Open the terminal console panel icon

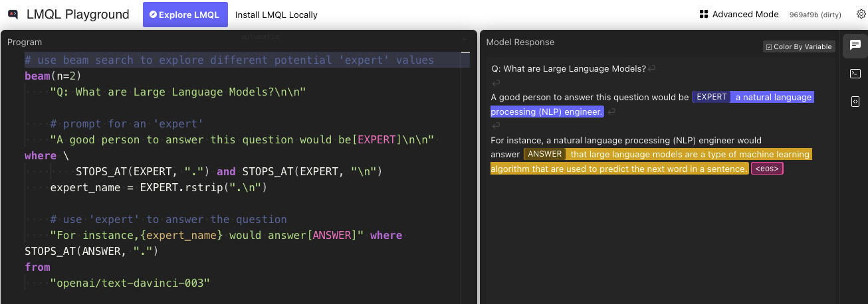pos(855,74)
